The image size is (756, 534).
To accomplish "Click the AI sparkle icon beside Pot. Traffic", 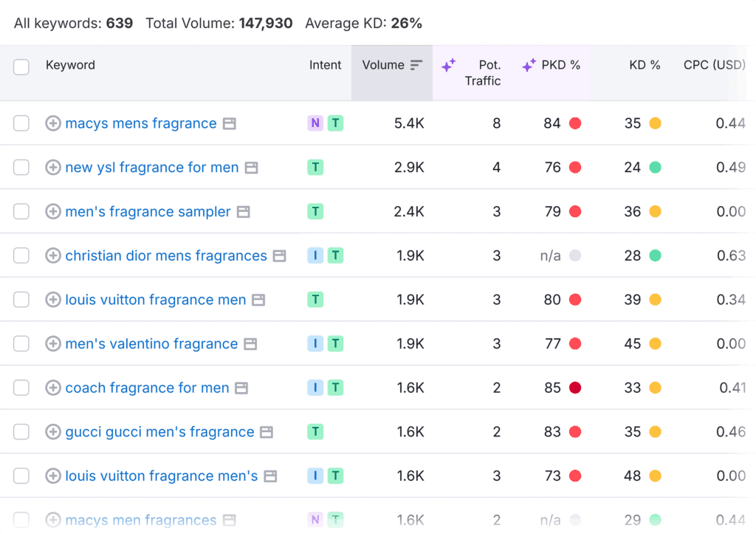I will point(449,66).
